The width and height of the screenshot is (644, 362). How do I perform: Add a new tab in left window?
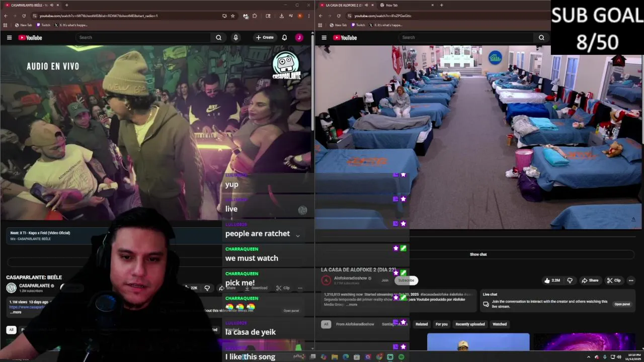pyautogui.click(x=66, y=5)
